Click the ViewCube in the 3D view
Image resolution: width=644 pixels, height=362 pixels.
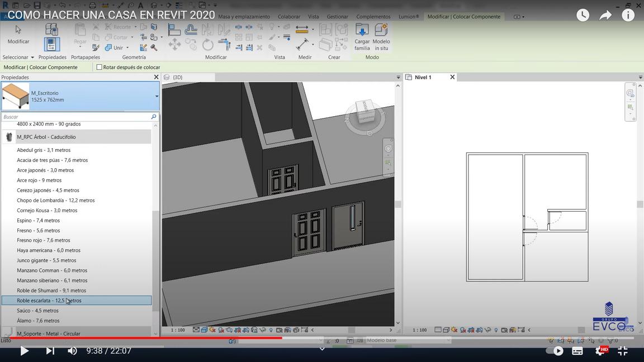pyautogui.click(x=365, y=112)
